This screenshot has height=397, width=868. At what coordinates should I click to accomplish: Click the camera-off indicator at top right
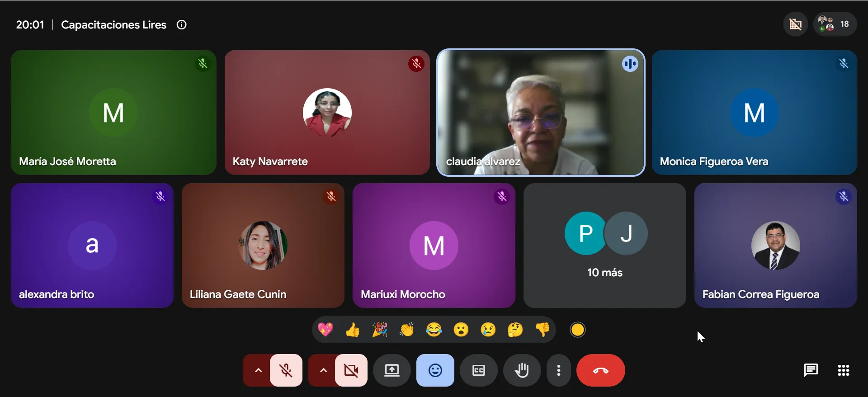[x=796, y=24]
